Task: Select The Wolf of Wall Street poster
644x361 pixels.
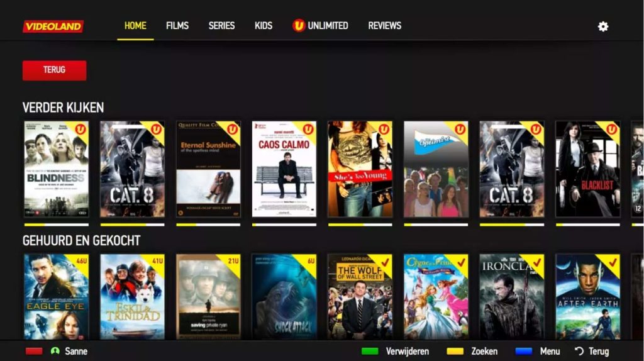Action: point(360,296)
